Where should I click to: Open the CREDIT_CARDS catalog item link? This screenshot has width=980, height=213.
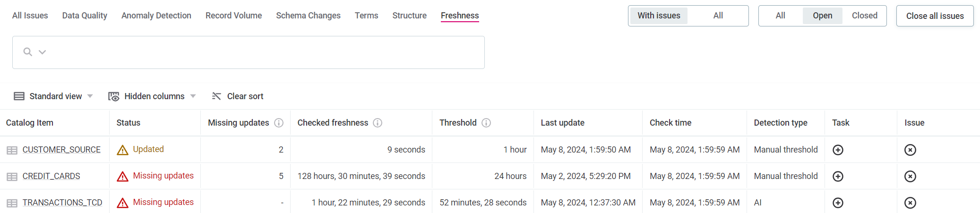52,176
